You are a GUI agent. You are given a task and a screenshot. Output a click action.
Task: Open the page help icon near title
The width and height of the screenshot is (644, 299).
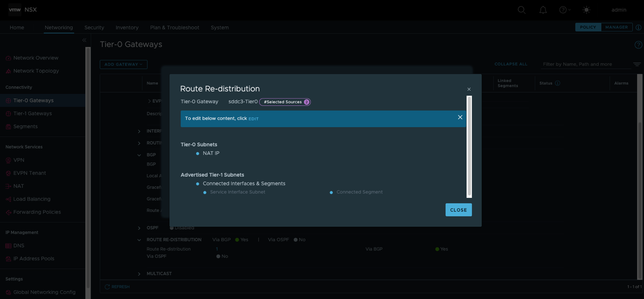click(638, 45)
